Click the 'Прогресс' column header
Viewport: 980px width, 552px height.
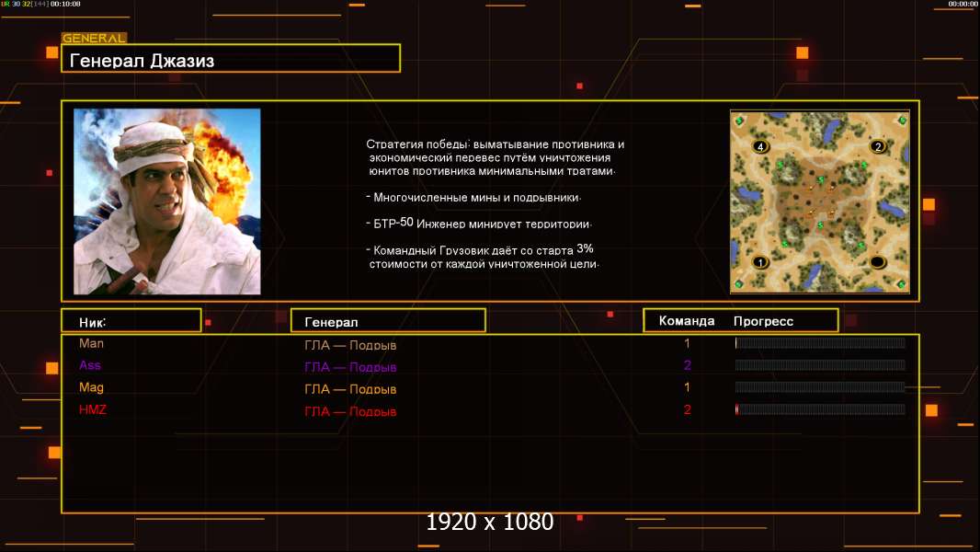coord(763,321)
